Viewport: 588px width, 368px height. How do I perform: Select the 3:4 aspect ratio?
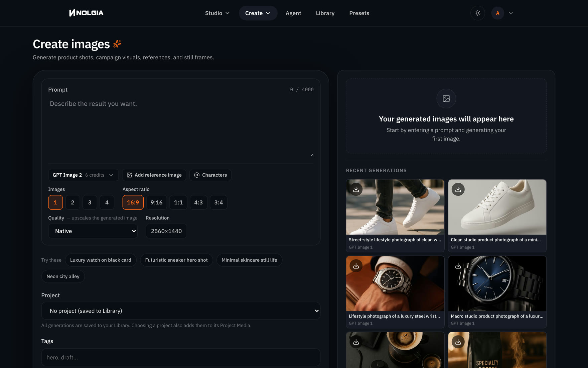[x=218, y=202]
